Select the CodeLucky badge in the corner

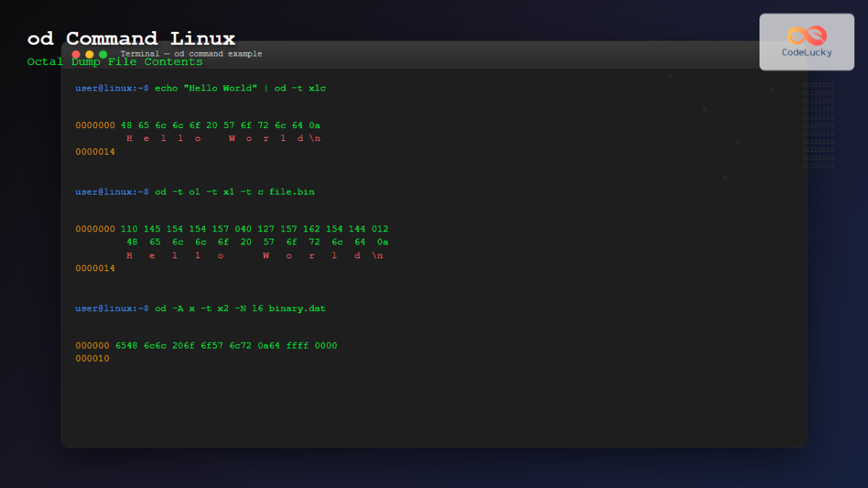tap(807, 41)
